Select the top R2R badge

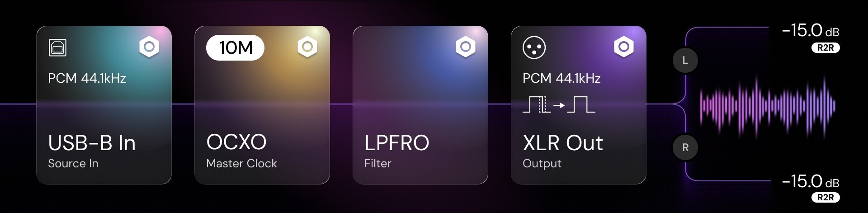[x=825, y=48]
